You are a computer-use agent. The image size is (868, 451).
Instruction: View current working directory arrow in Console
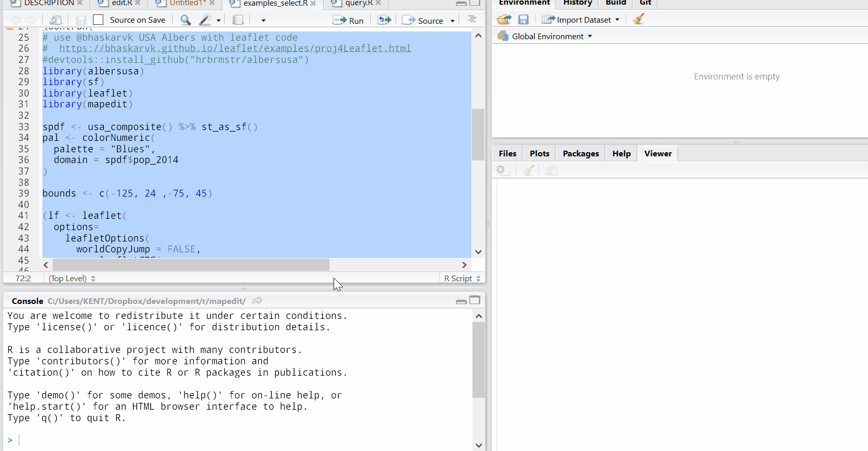coord(257,301)
